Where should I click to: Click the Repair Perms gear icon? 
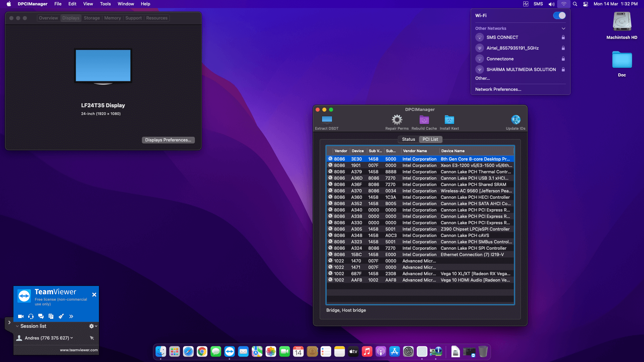tap(397, 120)
